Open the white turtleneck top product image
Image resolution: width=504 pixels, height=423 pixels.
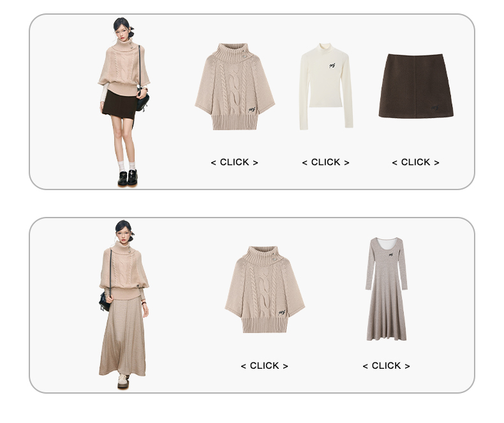click(326, 87)
